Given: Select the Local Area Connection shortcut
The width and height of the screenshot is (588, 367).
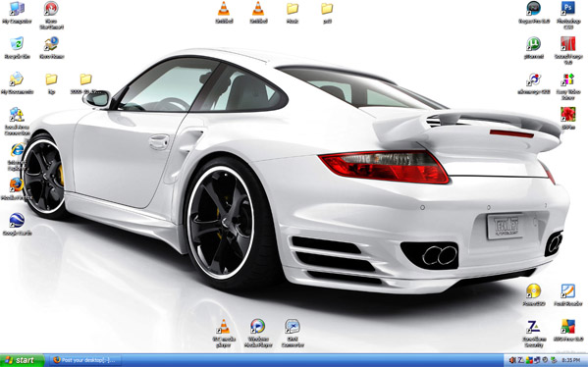Looking at the screenshot, I should tap(17, 121).
